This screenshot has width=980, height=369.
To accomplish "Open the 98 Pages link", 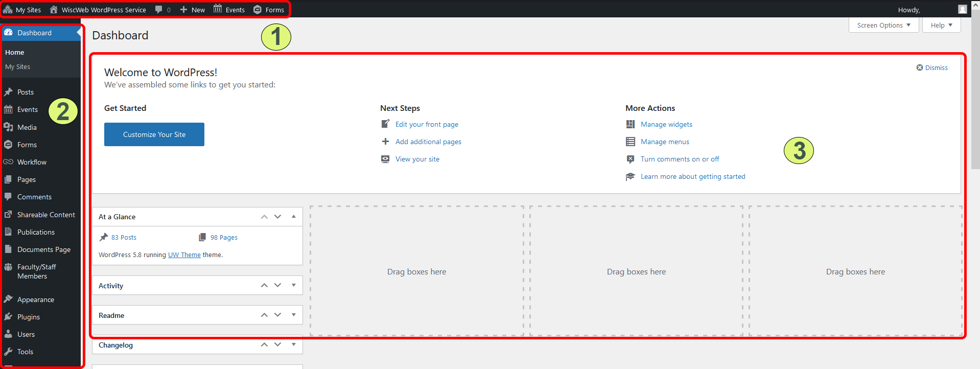I will (x=224, y=237).
